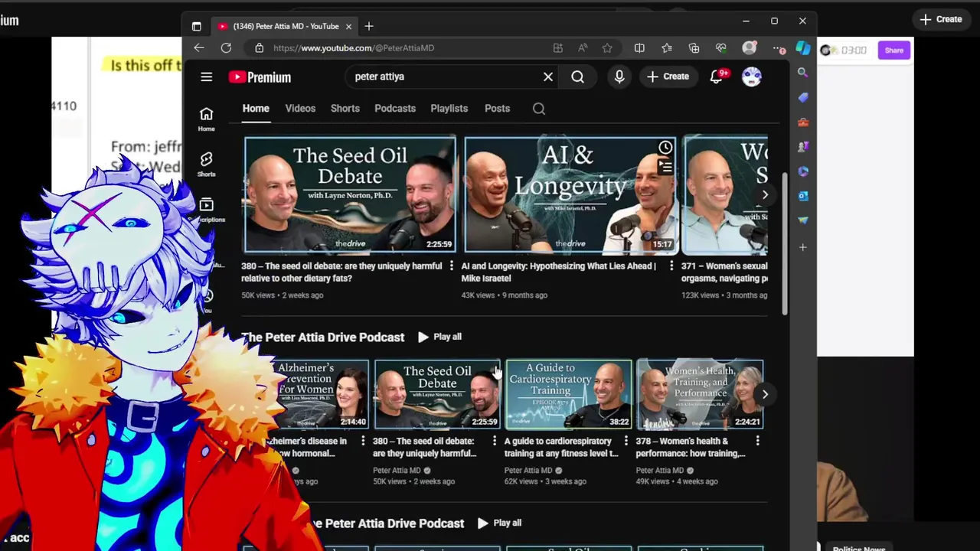Open options for 380 seed oil podcast episode
Screen dimensions: 980x551
click(x=494, y=442)
